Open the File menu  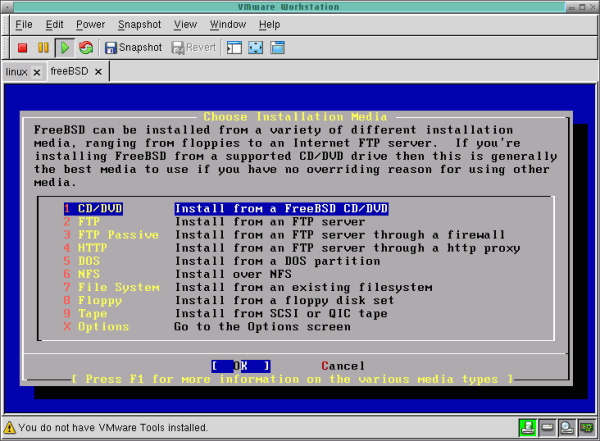(x=24, y=24)
